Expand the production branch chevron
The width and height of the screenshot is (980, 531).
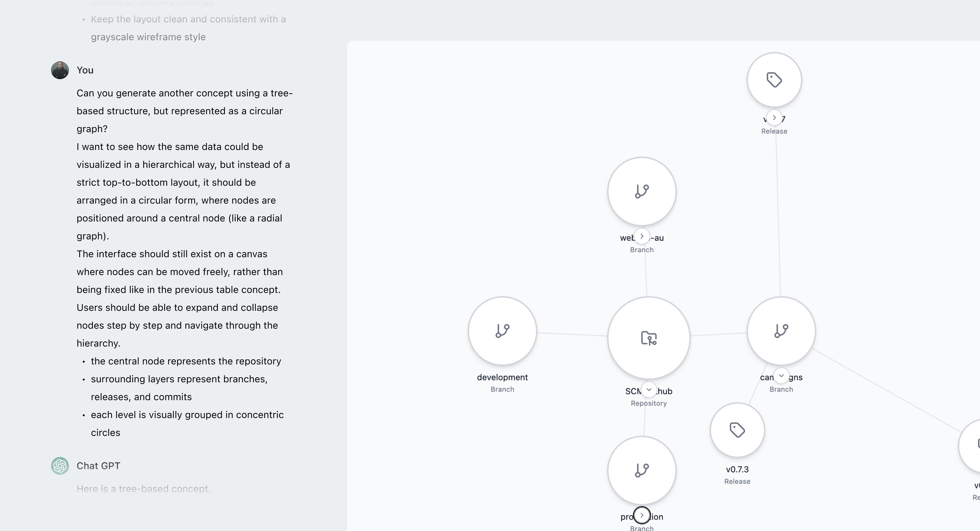pos(642,515)
